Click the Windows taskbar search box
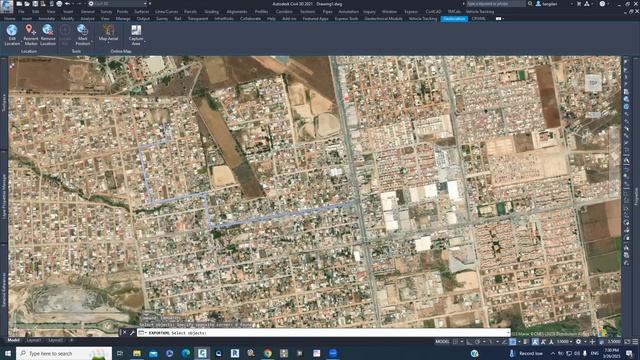This screenshot has height=360, width=640. (64, 353)
